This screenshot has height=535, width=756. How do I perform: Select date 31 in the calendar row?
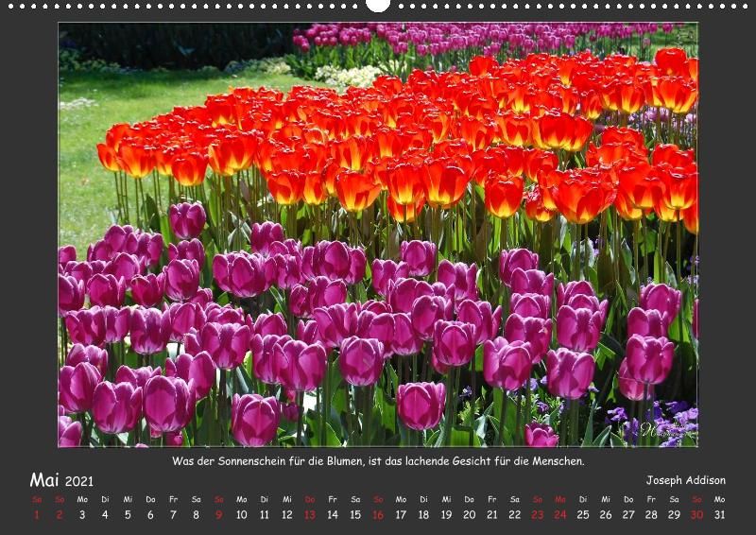[719, 515]
